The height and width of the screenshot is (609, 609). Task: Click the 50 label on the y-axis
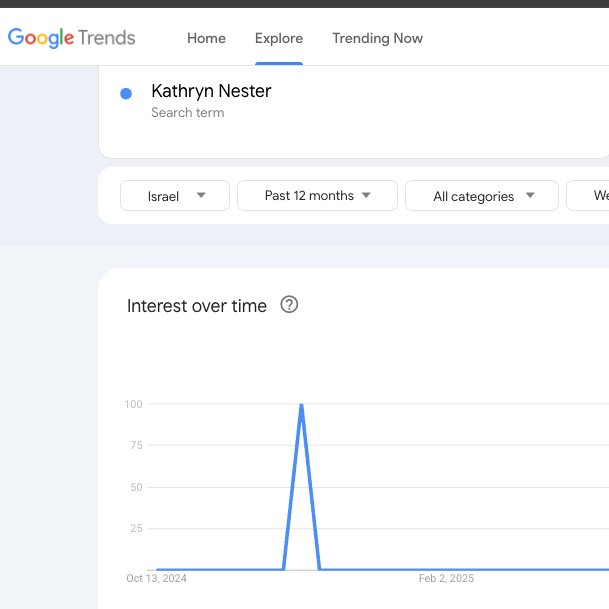pyautogui.click(x=136, y=487)
